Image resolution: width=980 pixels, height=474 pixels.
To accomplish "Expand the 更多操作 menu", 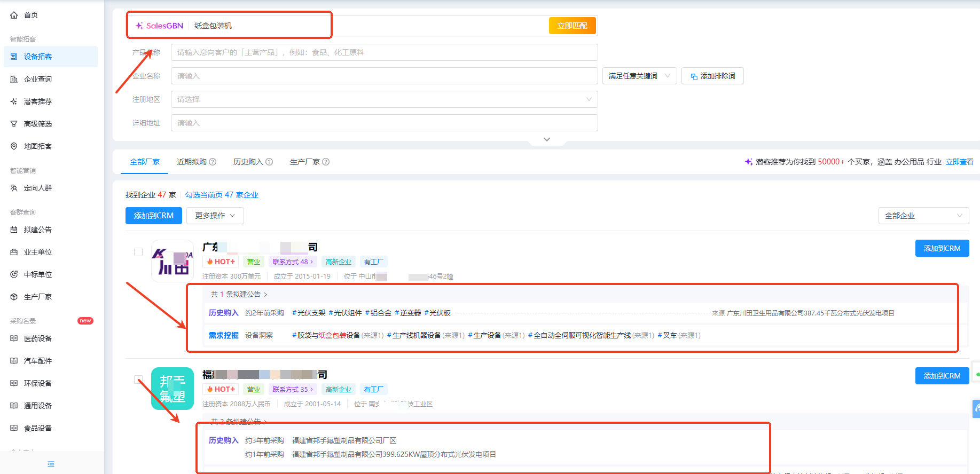I will pyautogui.click(x=215, y=216).
